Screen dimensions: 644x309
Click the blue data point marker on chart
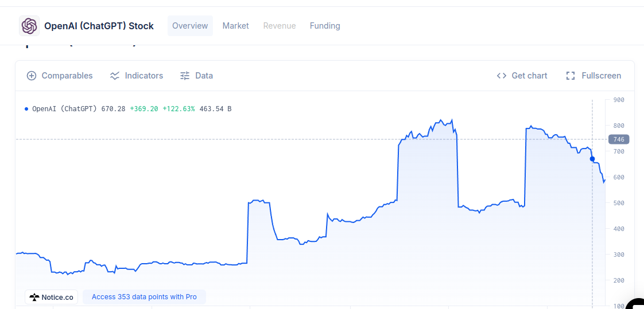pos(592,159)
